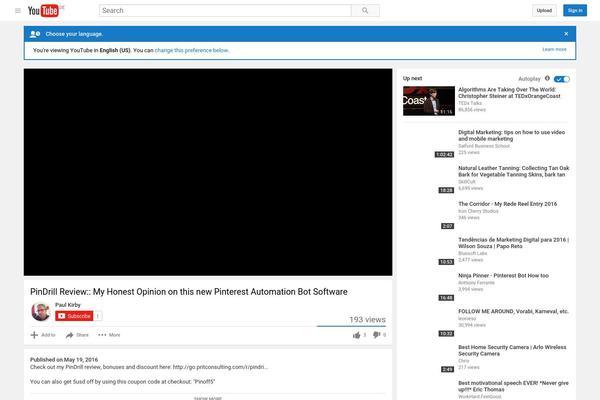600x400 pixels.
Task: Click the Iron Cherry Studios channel name
Action: (x=478, y=211)
